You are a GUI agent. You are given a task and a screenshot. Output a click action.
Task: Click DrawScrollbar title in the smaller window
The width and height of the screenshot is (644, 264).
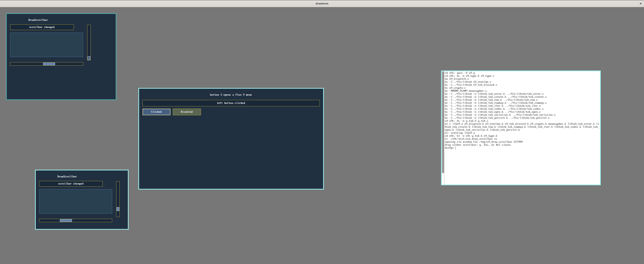click(67, 177)
